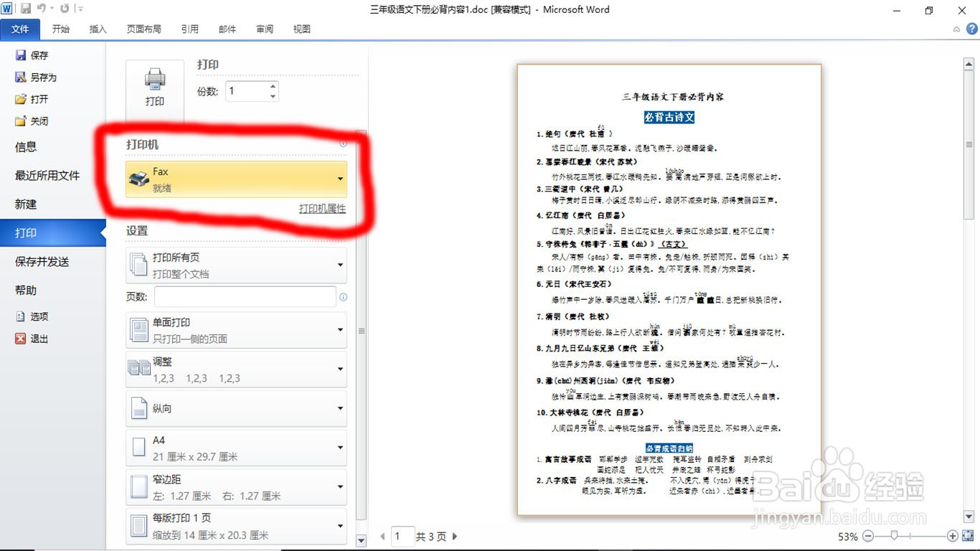Image resolution: width=980 pixels, height=551 pixels.
Task: Switch to the 审阅 ribbon tab
Action: coord(264,29)
